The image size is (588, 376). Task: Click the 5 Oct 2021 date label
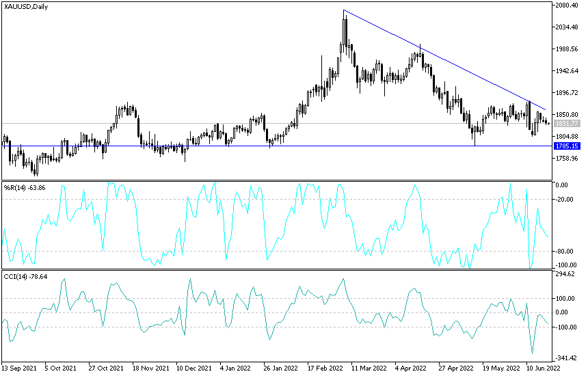[60, 368]
